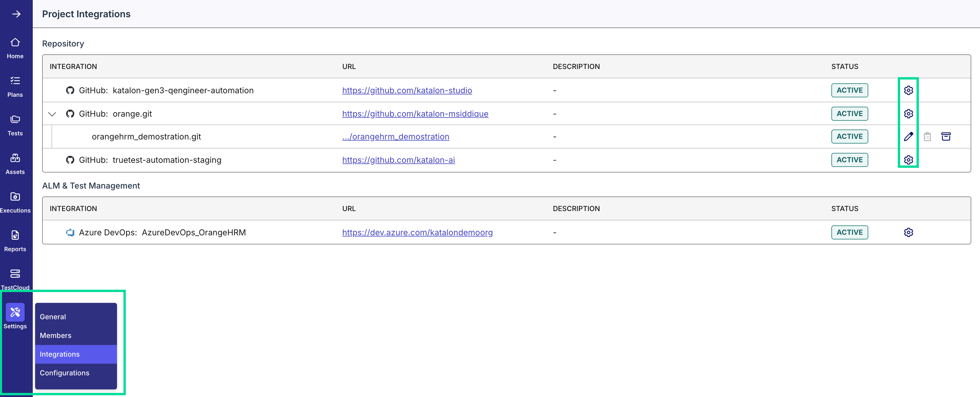This screenshot has height=397, width=980.
Task: Click ACTIVE badge for AzureDevOps_OrangeHRM
Action: [x=850, y=232]
